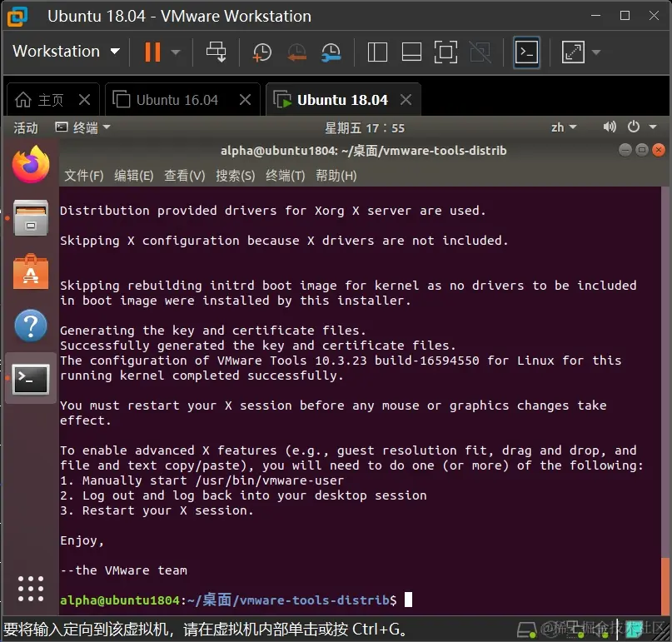Show applications grid in the dock
The image size is (672, 642).
click(31, 589)
